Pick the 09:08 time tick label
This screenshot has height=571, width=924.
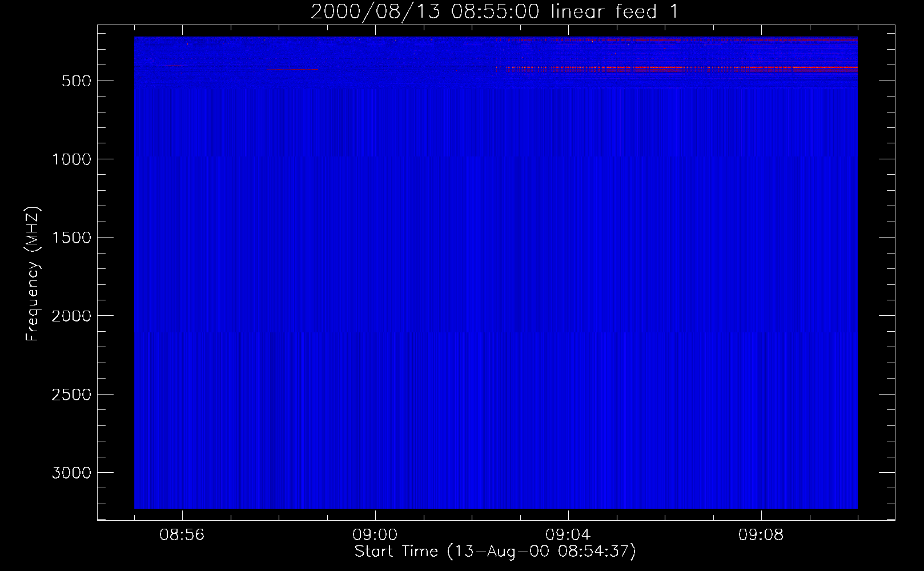click(x=761, y=535)
